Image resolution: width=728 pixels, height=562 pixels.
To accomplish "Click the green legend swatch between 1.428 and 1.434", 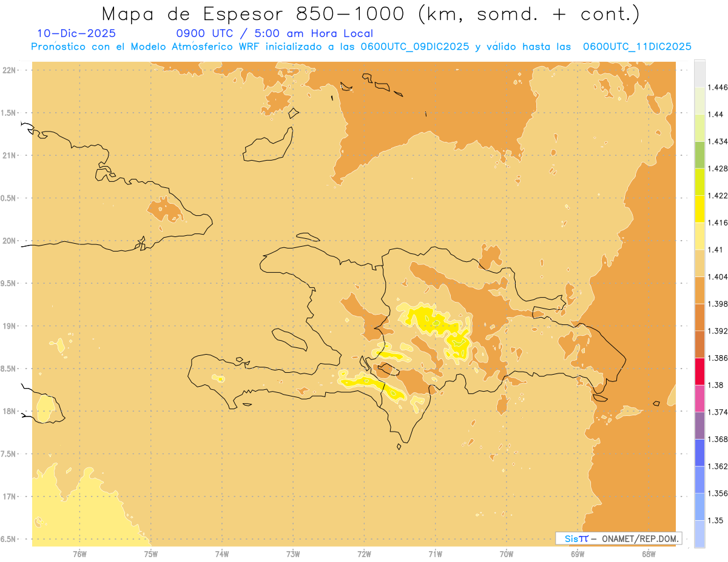I will pyautogui.click(x=699, y=155).
